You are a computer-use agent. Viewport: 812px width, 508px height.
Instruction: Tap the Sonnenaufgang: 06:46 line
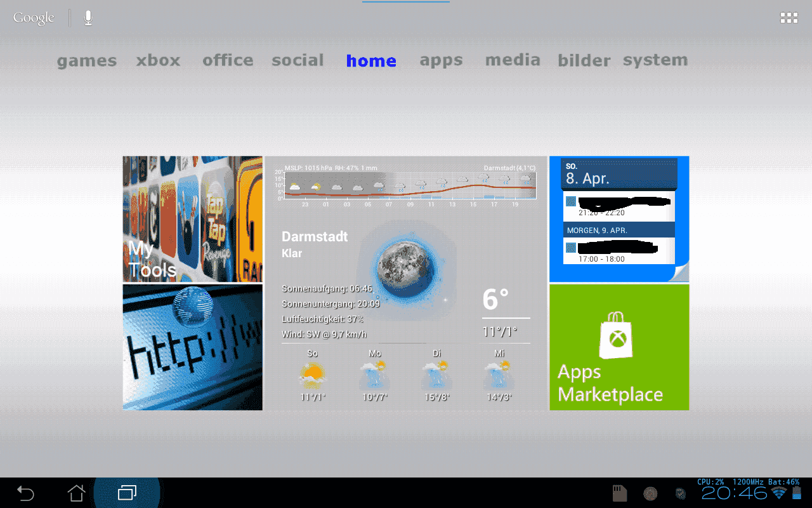tap(327, 289)
